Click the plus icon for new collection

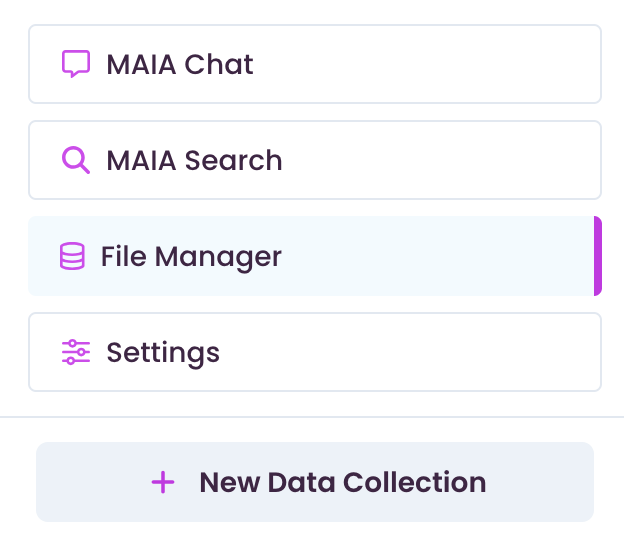(163, 482)
